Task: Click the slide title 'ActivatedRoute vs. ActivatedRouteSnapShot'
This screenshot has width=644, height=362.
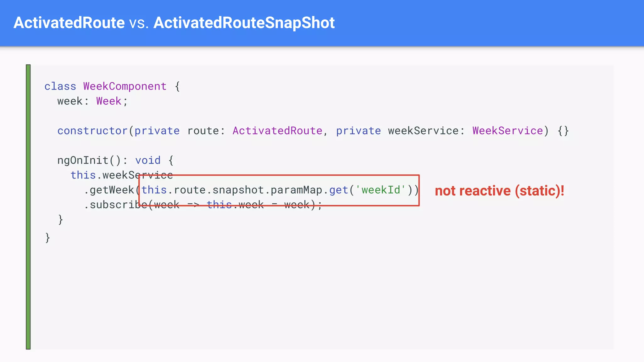Action: (x=174, y=23)
